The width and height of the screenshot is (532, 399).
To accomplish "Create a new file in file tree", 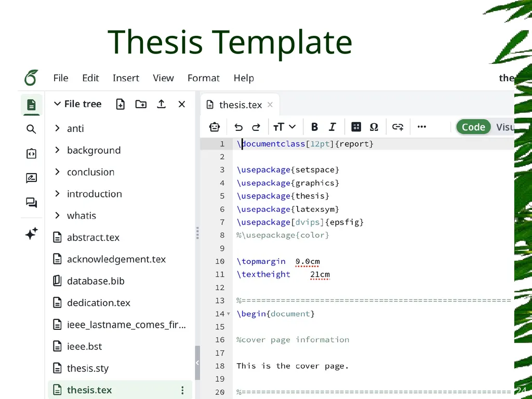I will point(120,104).
